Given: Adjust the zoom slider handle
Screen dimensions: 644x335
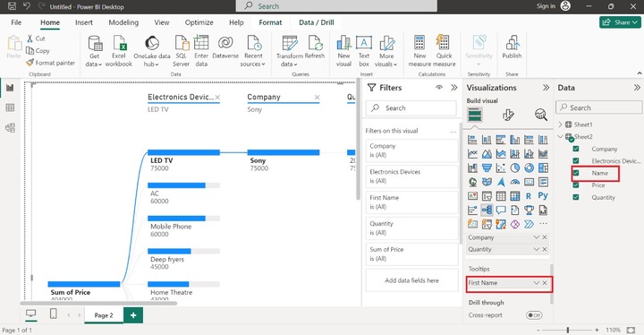Looking at the screenshot, I should click(568, 330).
